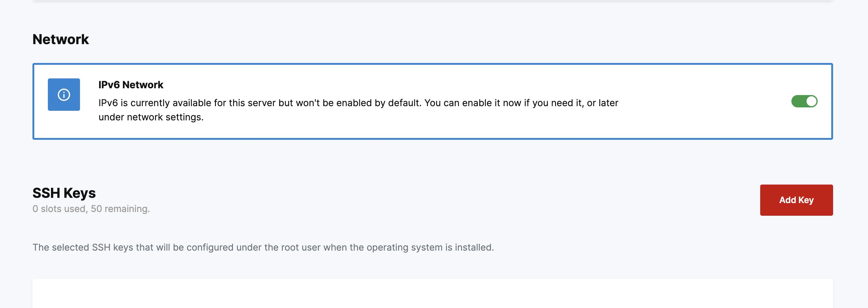The width and height of the screenshot is (868, 308).
Task: Click the SSH Keys heading
Action: (x=64, y=193)
